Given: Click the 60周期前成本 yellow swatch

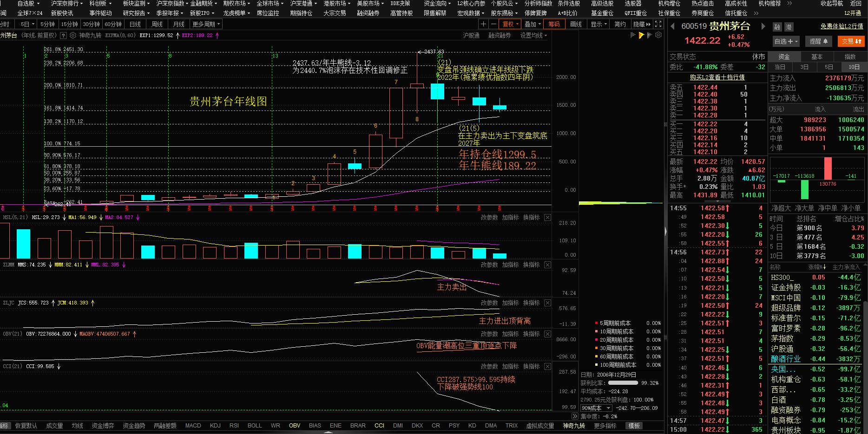Looking at the screenshot, I should click(x=596, y=356).
